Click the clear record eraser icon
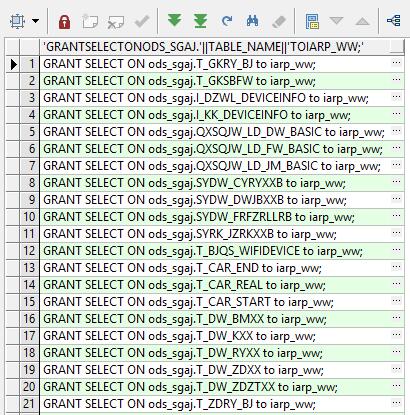The image size is (410, 415). (279, 22)
